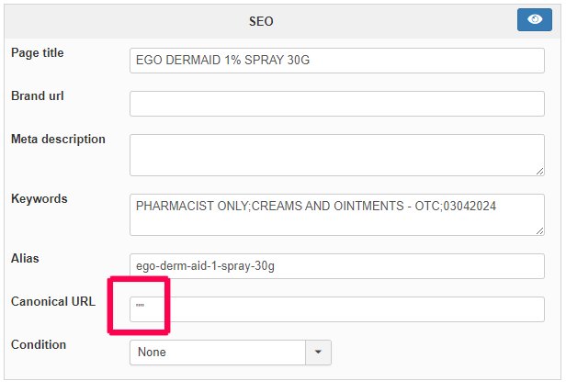Screen dimensions: 566x392
Task: Click the Page title input field
Action: coord(336,61)
